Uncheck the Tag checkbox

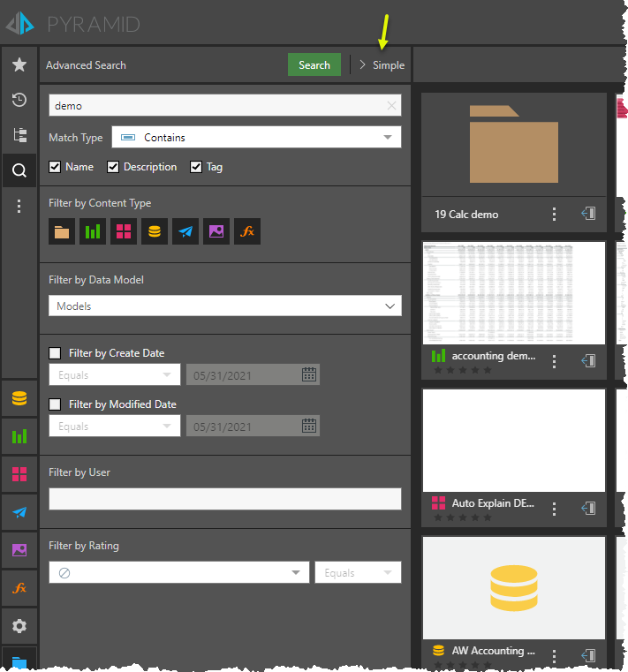(x=196, y=167)
